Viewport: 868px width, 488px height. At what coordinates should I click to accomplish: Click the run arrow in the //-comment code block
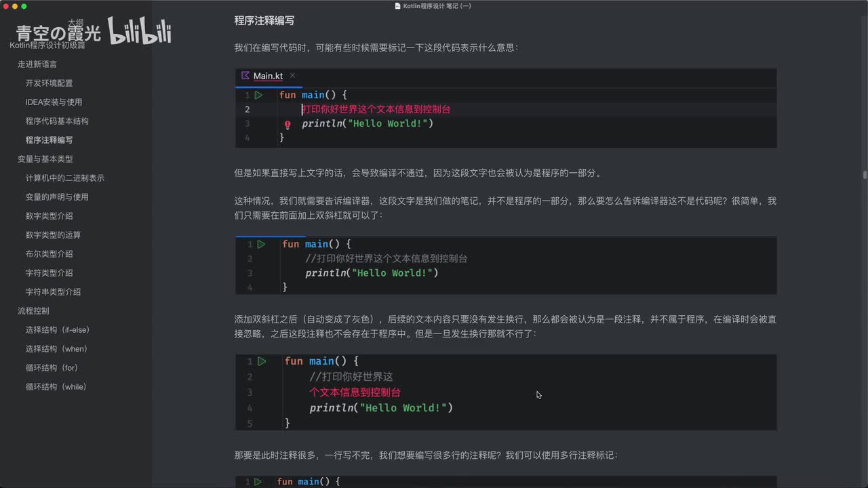pyautogui.click(x=261, y=244)
